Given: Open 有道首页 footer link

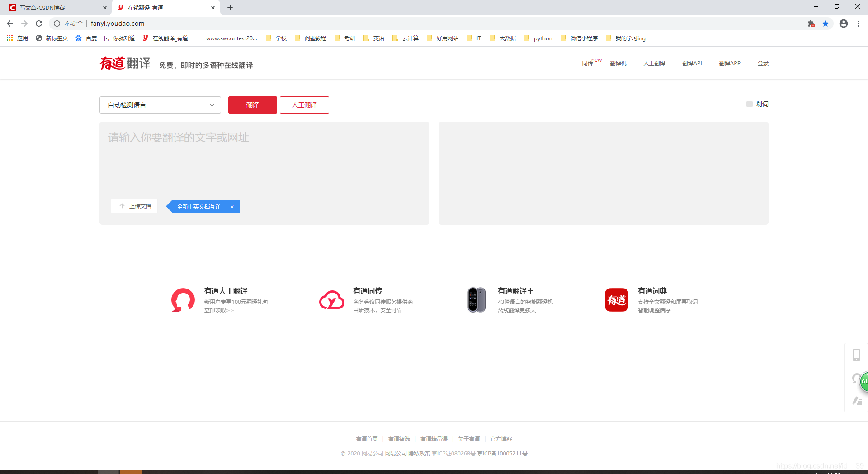Looking at the screenshot, I should coord(367,439).
